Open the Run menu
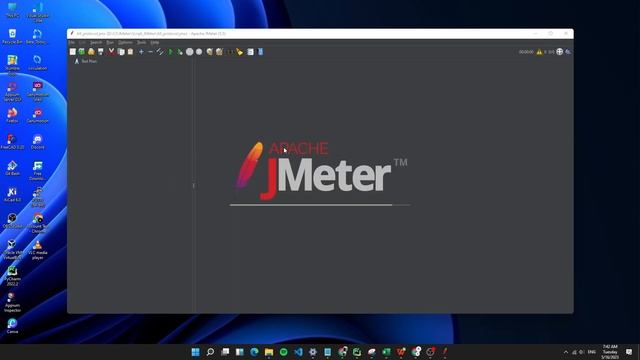This screenshot has width=640, height=360. coord(110,42)
